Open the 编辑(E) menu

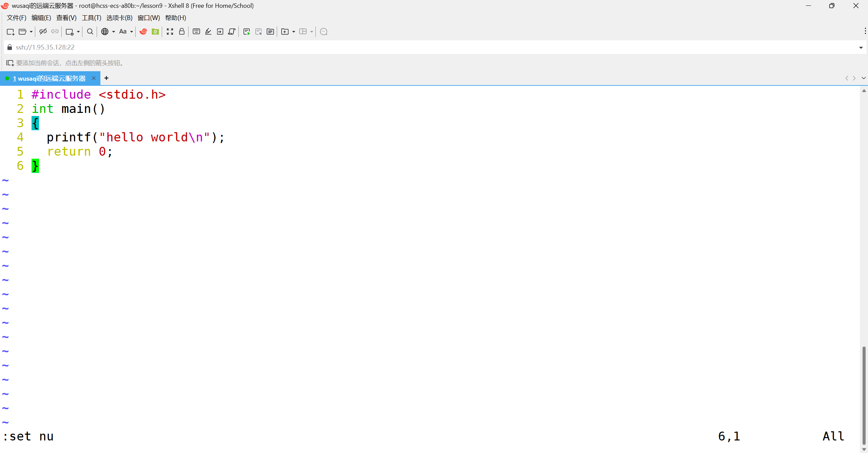coord(41,18)
